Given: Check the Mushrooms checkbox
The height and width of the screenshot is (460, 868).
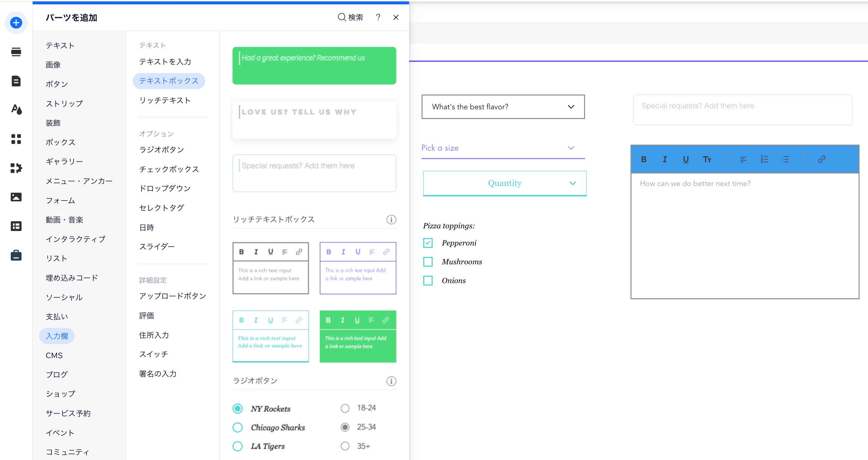Looking at the screenshot, I should (x=428, y=262).
